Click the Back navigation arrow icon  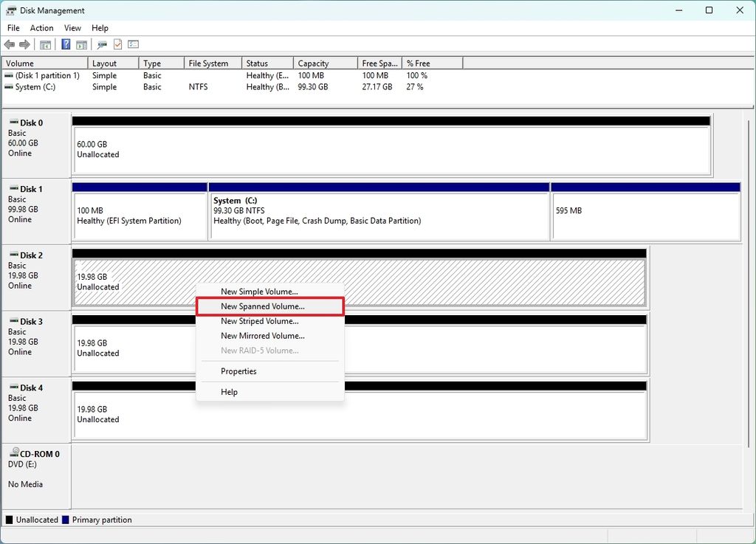click(x=10, y=44)
